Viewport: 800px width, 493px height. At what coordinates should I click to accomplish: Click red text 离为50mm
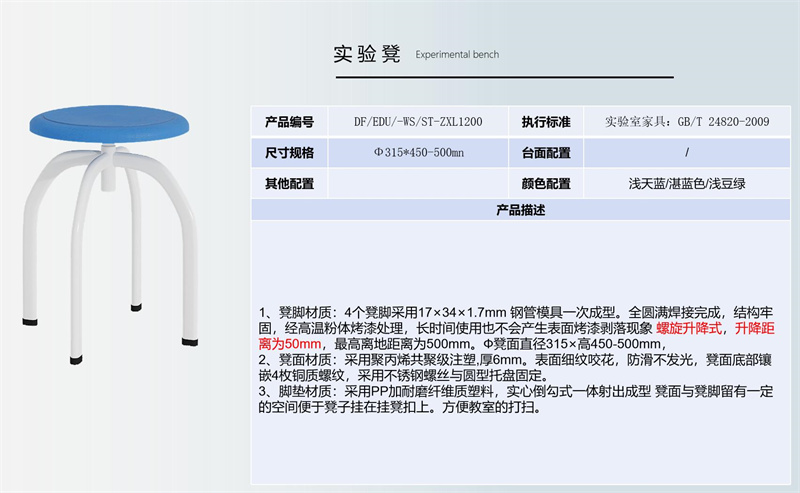coord(289,344)
